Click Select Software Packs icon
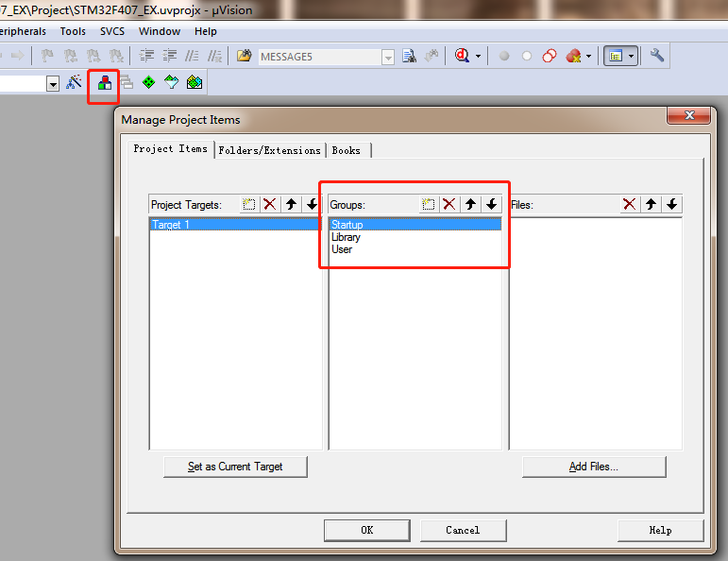This screenshot has height=561, width=728. pyautogui.click(x=171, y=83)
